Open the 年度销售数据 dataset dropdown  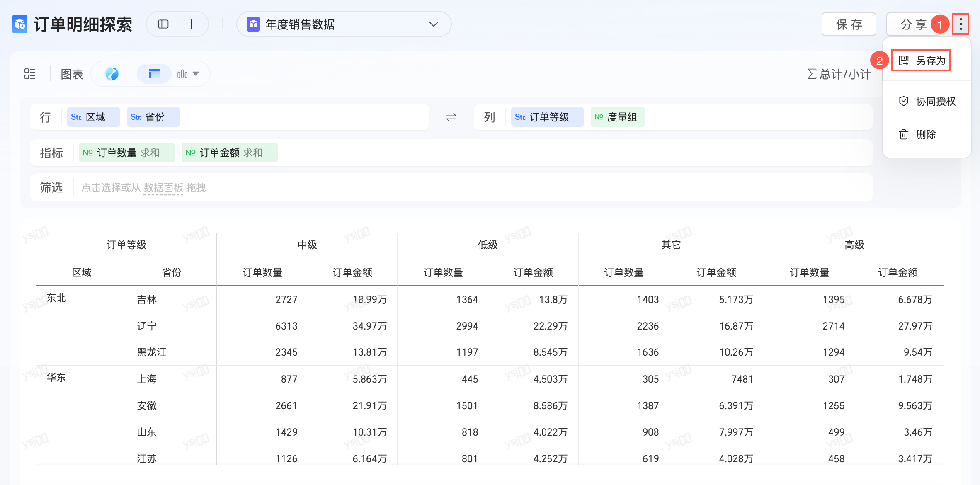point(344,24)
